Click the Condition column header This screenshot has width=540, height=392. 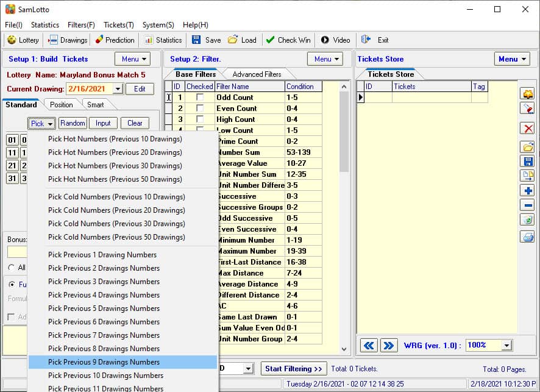tap(304, 87)
